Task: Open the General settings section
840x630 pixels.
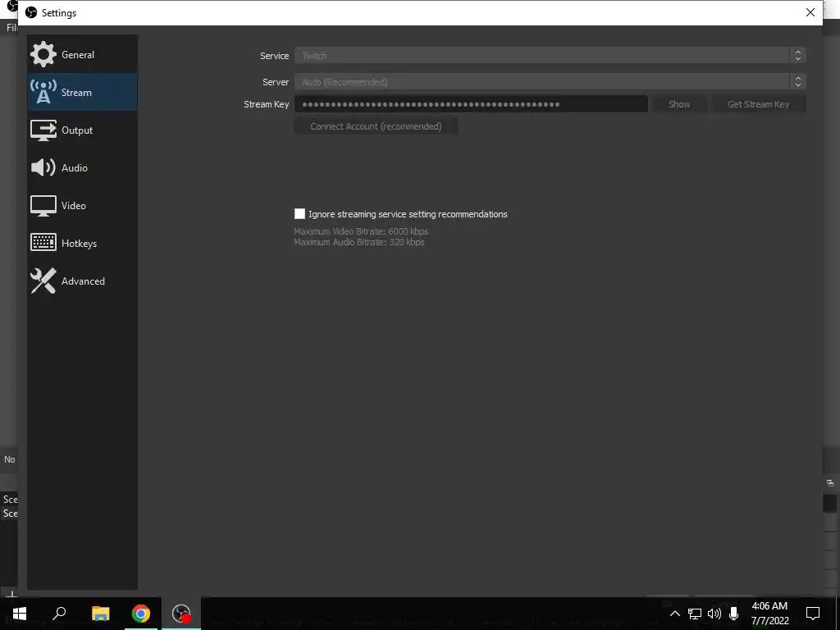Action: [83, 55]
